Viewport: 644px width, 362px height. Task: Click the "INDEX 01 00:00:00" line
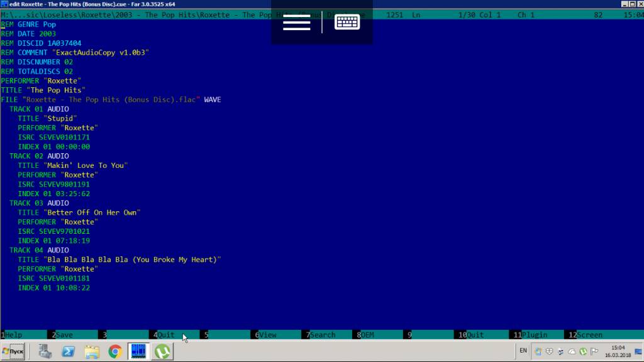[x=54, y=147]
